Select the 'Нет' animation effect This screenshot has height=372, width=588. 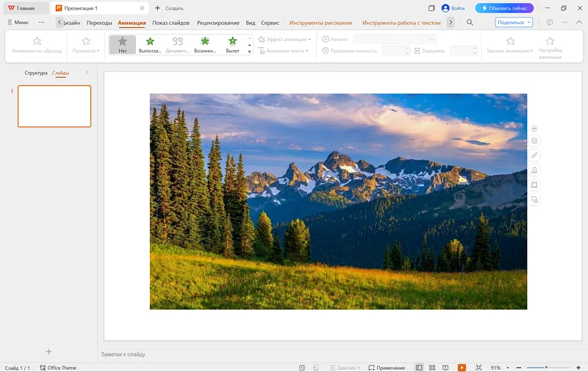(123, 45)
